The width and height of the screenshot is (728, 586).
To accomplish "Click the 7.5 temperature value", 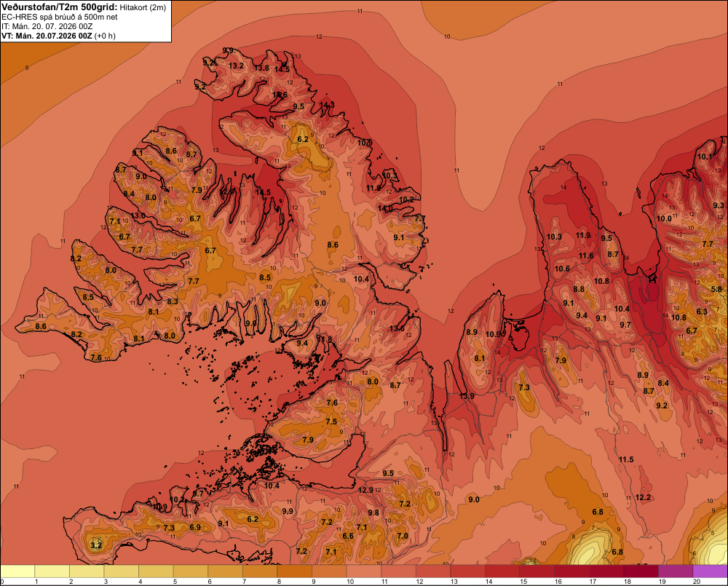I will [x=331, y=421].
